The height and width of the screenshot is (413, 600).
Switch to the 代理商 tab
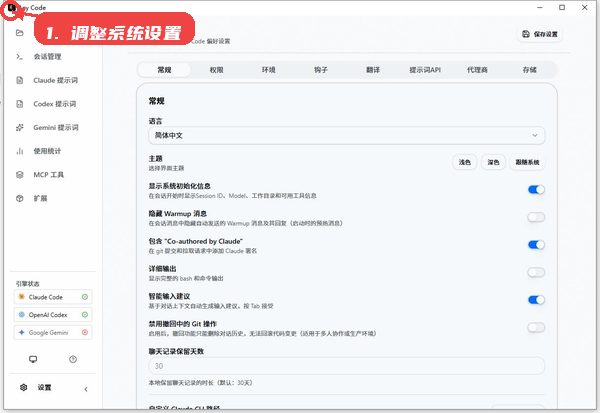pos(477,70)
